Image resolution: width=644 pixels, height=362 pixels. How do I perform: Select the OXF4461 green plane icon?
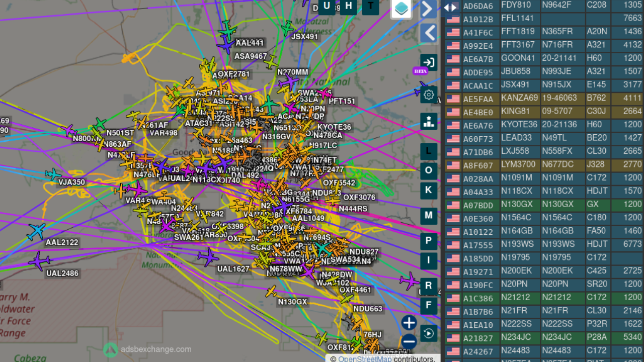(x=347, y=298)
